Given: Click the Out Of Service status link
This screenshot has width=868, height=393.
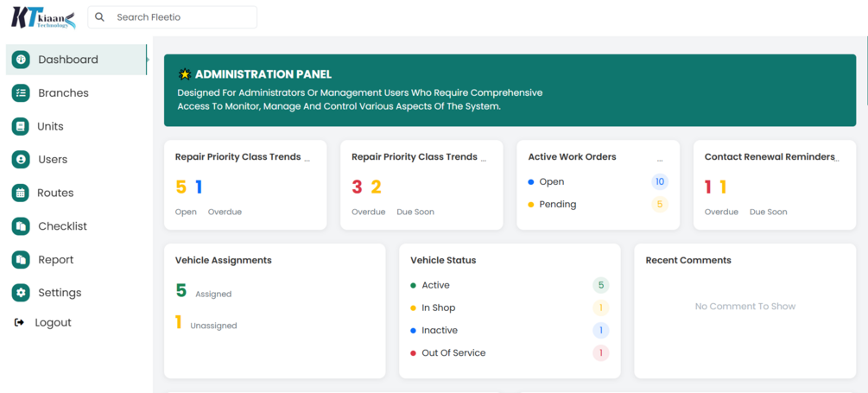Looking at the screenshot, I should point(453,352).
